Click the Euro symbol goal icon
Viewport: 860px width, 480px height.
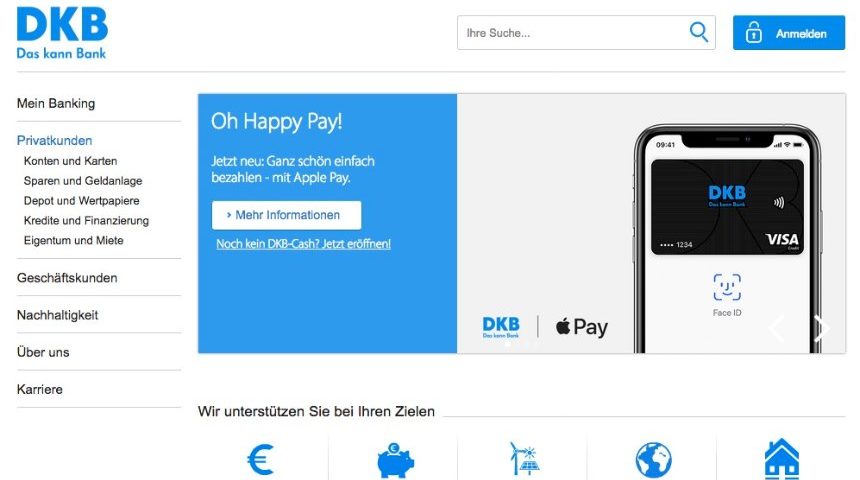point(261,459)
